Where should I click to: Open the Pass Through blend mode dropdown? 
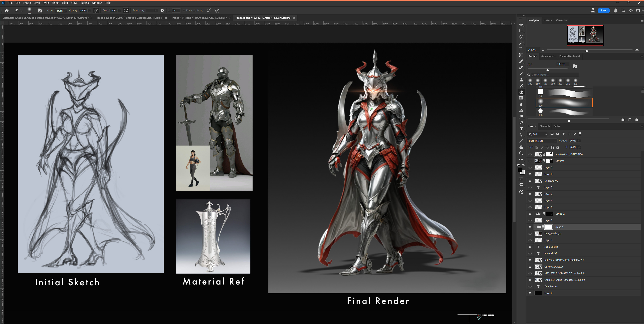click(x=543, y=141)
